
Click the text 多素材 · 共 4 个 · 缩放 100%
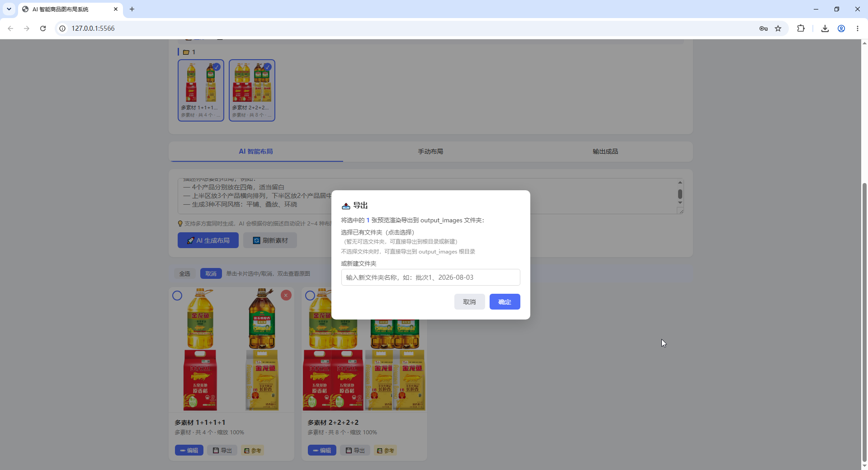tap(209, 432)
